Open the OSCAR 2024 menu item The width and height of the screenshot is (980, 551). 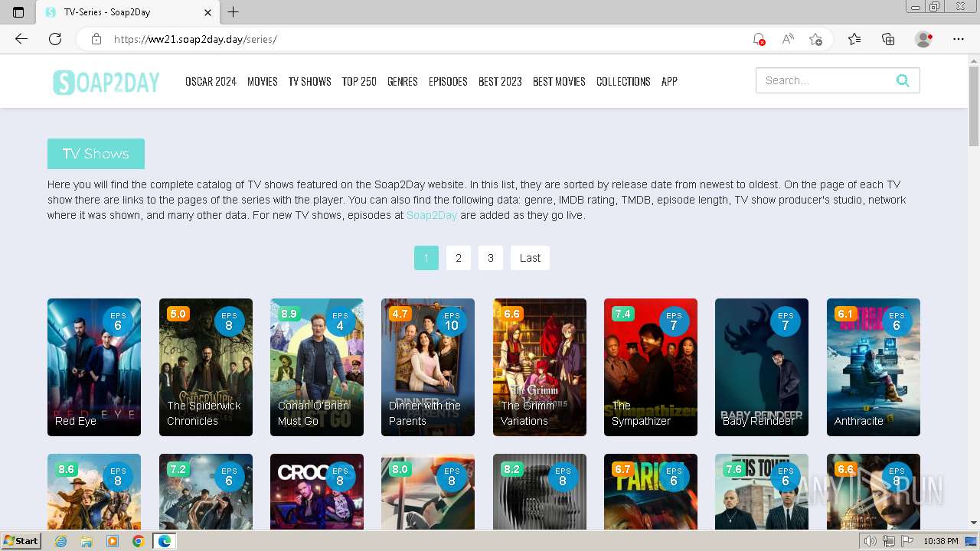coord(211,81)
